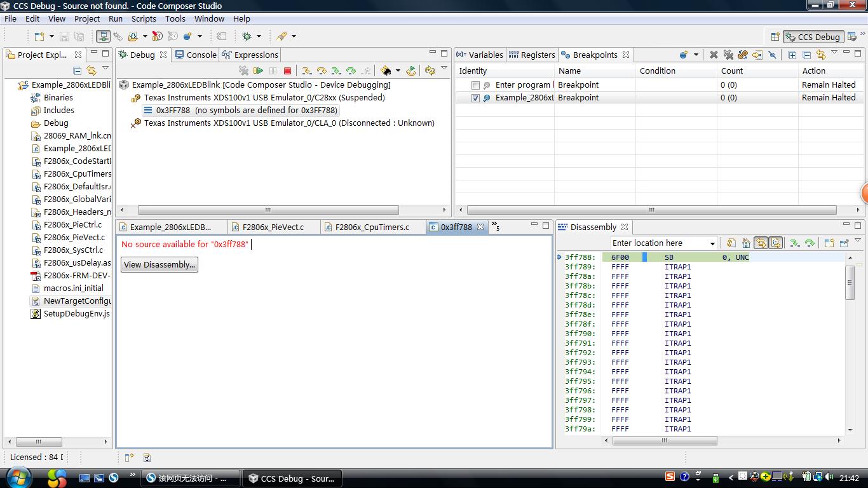This screenshot has width=868, height=488.
Task: Click the Refresh View icon in Disassembly
Action: (x=731, y=243)
